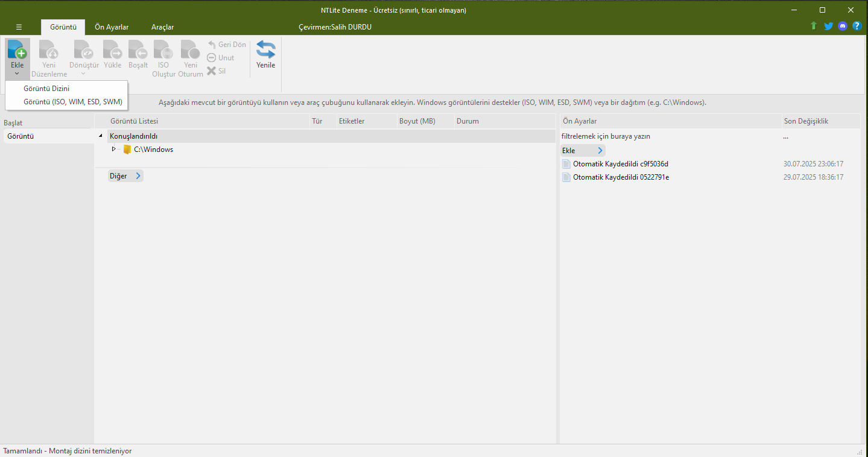
Task: Click the Ön Ayarlar column header
Action: click(x=671, y=121)
